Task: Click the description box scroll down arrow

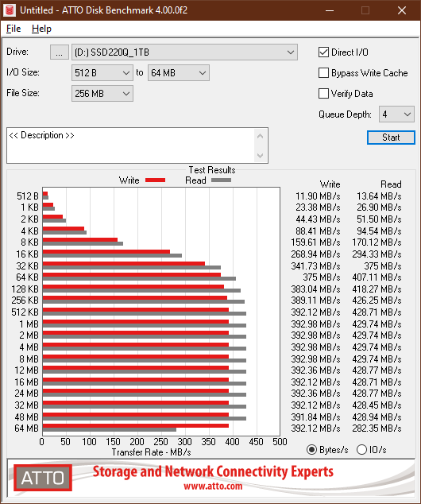Action: pyautogui.click(x=260, y=156)
